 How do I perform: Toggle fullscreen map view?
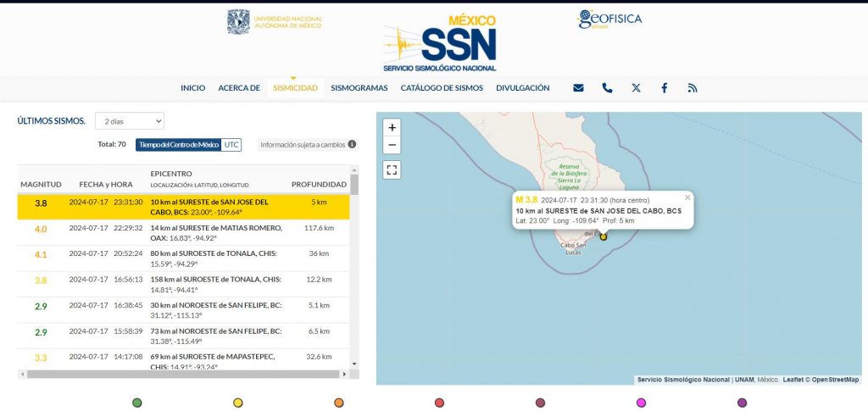click(x=392, y=169)
